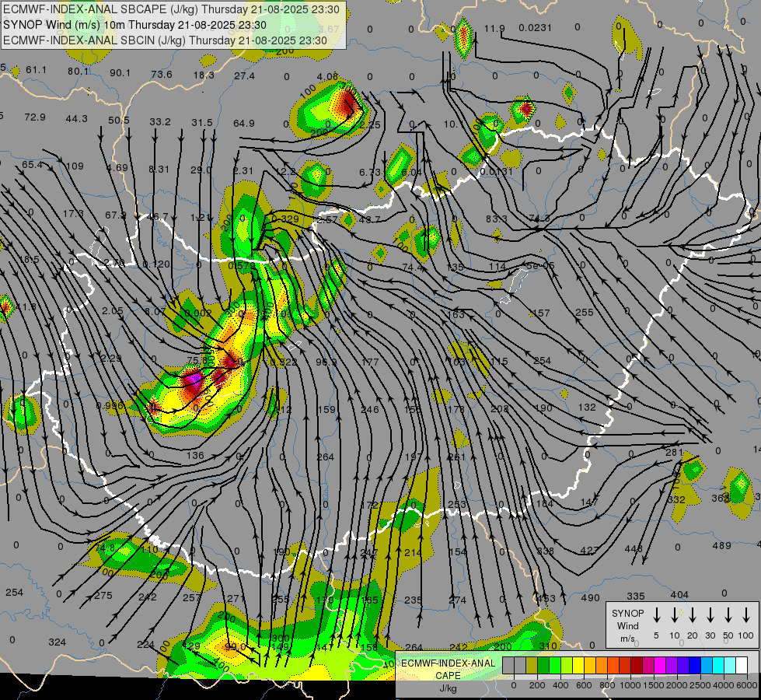The image size is (761, 700).
Task: Click the map value 65.4
Action: point(32,165)
